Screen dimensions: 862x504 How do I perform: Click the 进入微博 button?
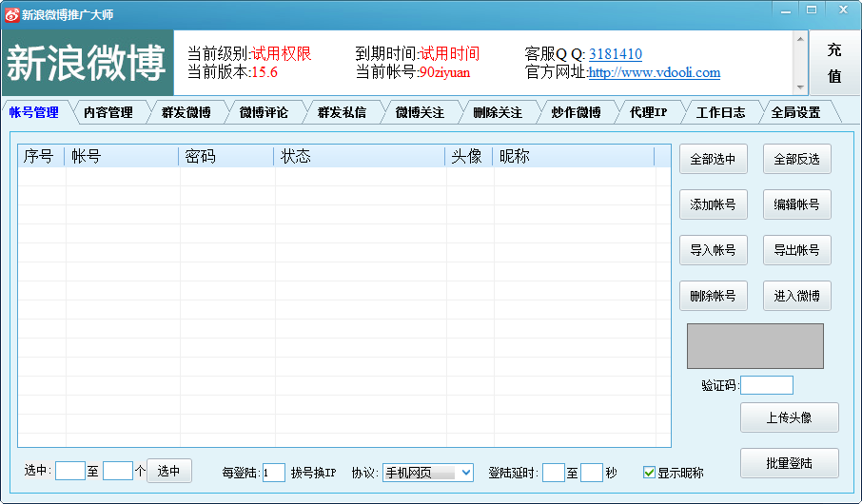click(x=796, y=297)
